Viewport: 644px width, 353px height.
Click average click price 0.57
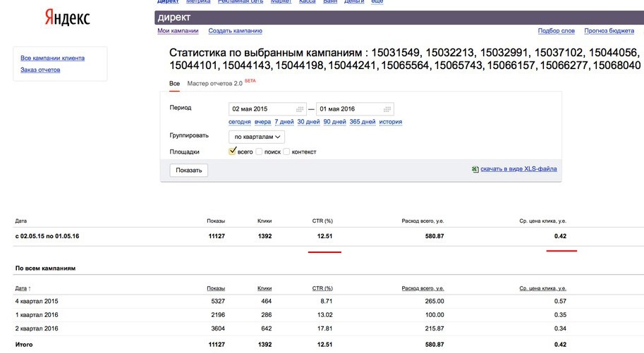click(560, 302)
